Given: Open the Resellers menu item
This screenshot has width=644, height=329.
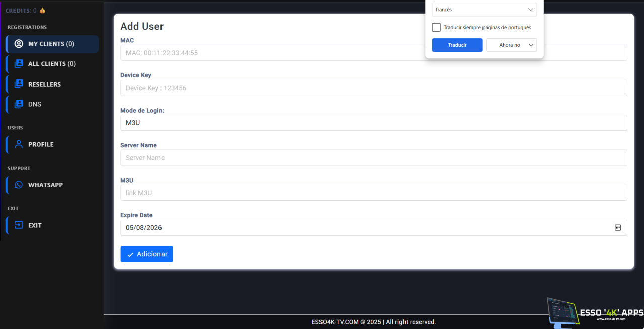Looking at the screenshot, I should [x=44, y=84].
